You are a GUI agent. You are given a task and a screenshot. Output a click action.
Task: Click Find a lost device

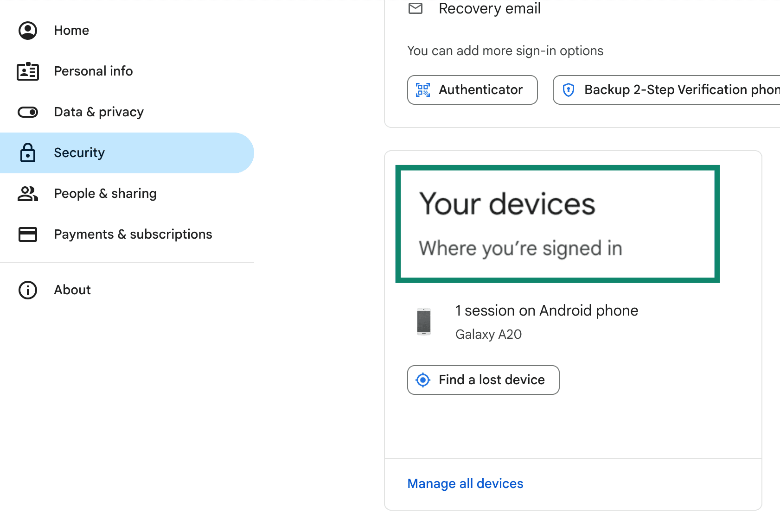[x=483, y=380]
